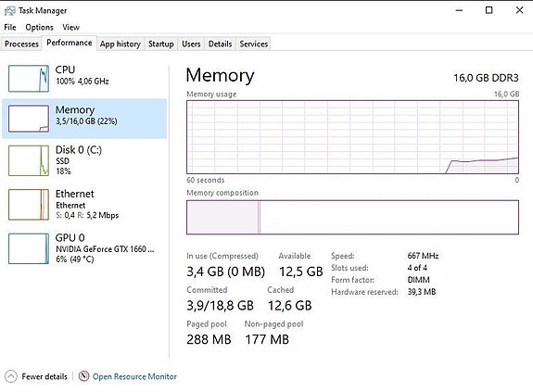Click the Resource Monitor gauge icon
This screenshot has height=392, width=533.
[83, 376]
